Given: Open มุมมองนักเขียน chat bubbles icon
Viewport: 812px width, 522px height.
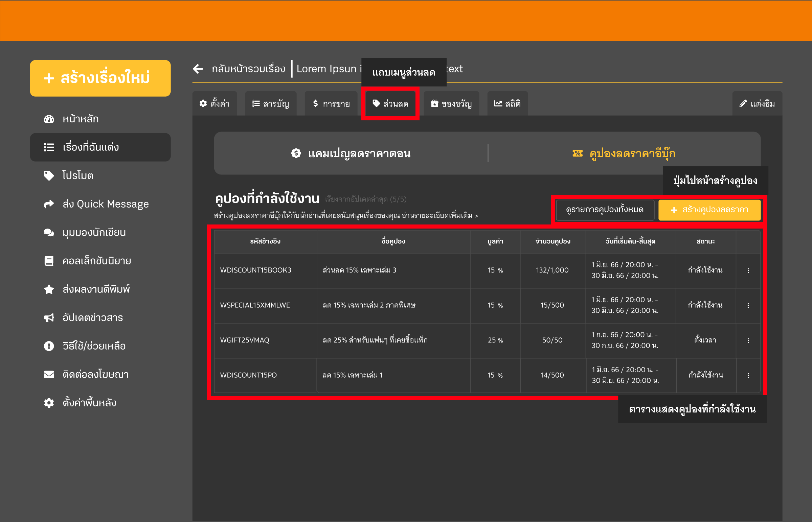Looking at the screenshot, I should click(x=49, y=233).
